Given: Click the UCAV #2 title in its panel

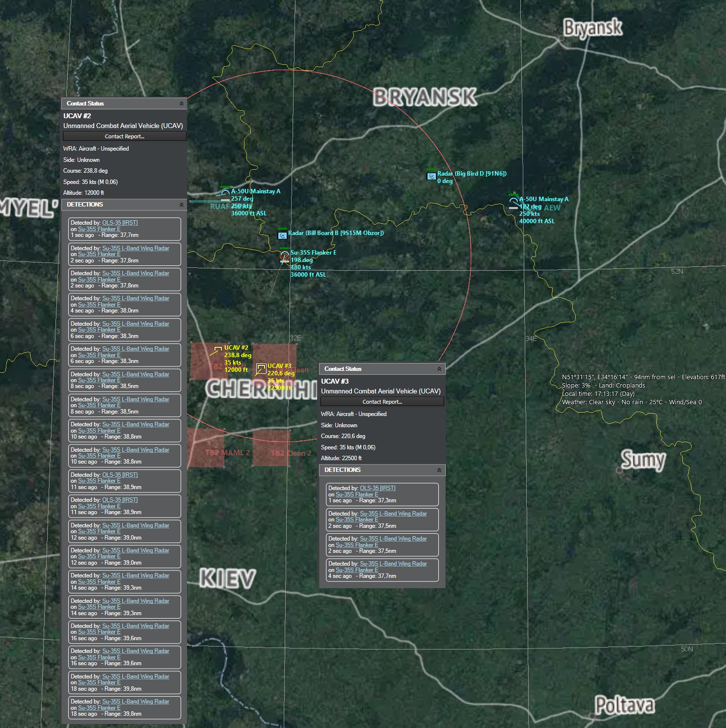Looking at the screenshot, I should pyautogui.click(x=77, y=116).
